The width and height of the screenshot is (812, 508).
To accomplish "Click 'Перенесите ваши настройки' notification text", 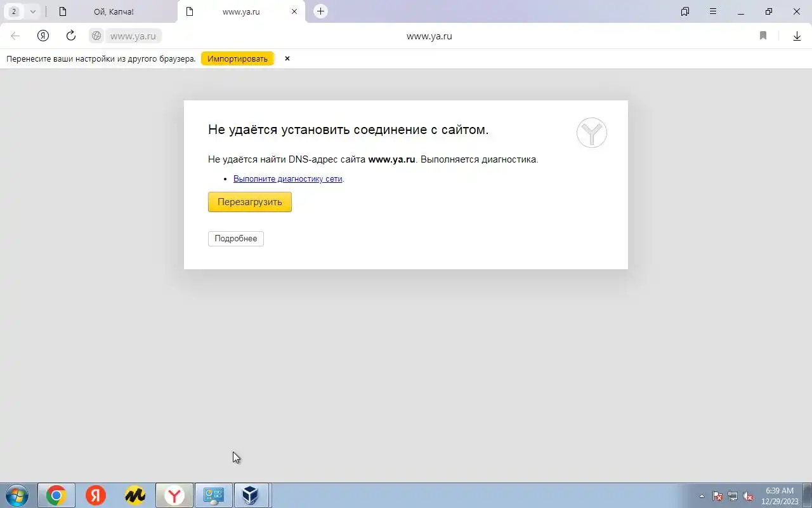I will pos(101,58).
